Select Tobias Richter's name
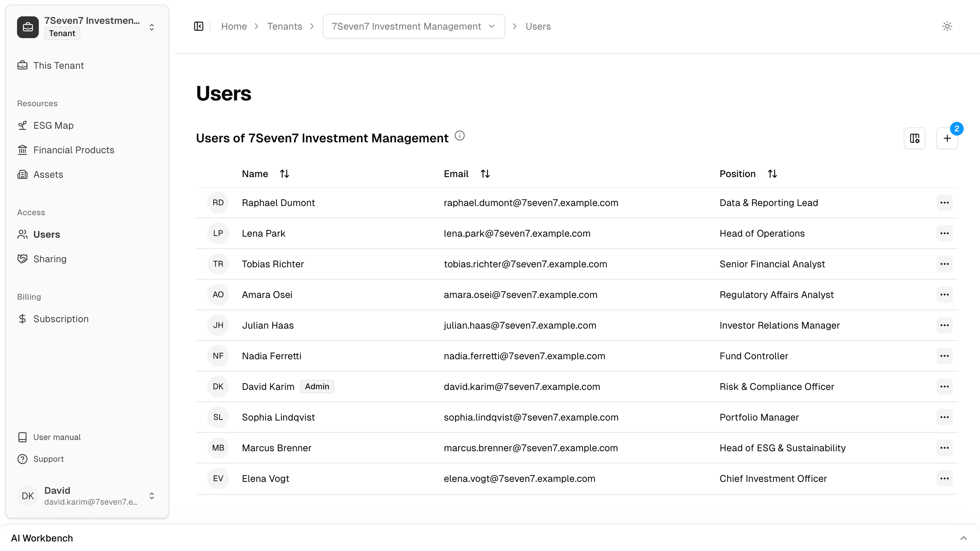The image size is (980, 551). [x=273, y=264]
